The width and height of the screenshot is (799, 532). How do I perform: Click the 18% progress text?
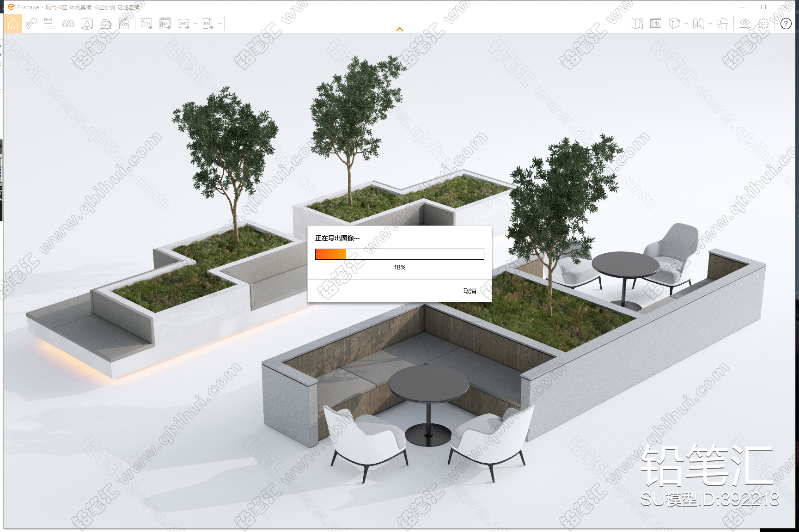(x=400, y=267)
